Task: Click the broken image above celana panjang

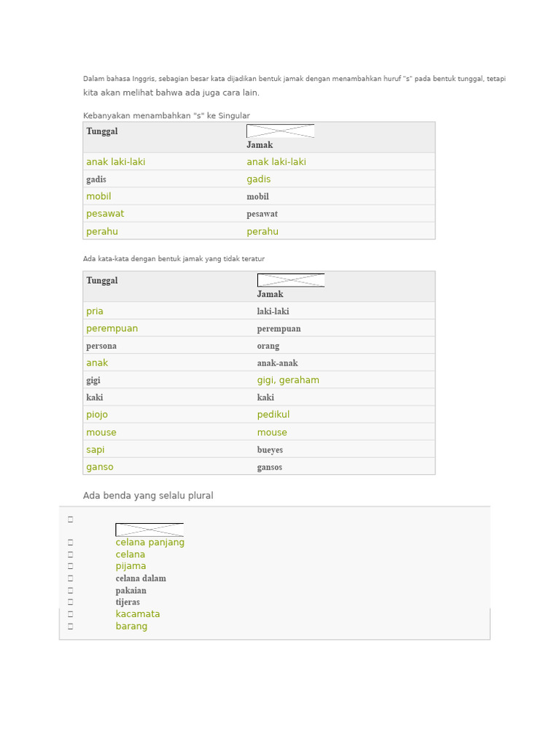Action: [x=149, y=530]
